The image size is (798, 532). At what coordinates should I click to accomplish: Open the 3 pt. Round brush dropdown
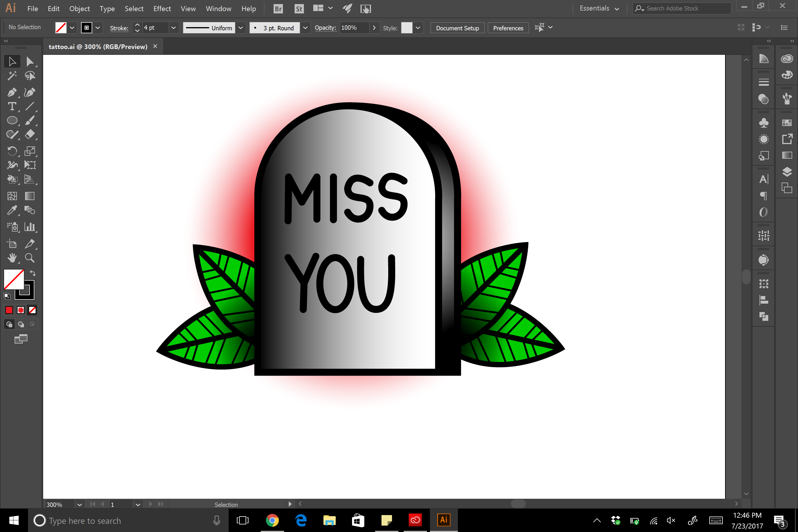pos(305,28)
